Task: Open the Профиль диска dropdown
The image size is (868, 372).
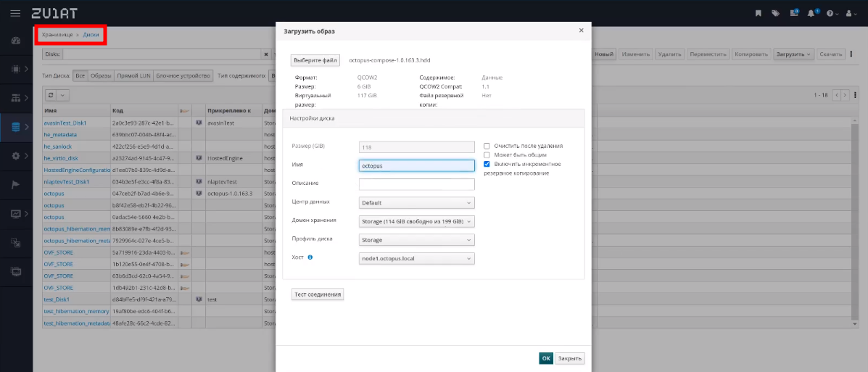Action: [416, 240]
